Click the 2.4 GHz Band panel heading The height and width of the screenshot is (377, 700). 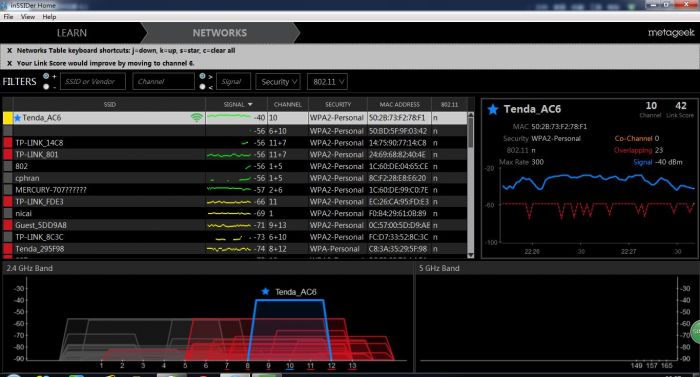pos(29,268)
